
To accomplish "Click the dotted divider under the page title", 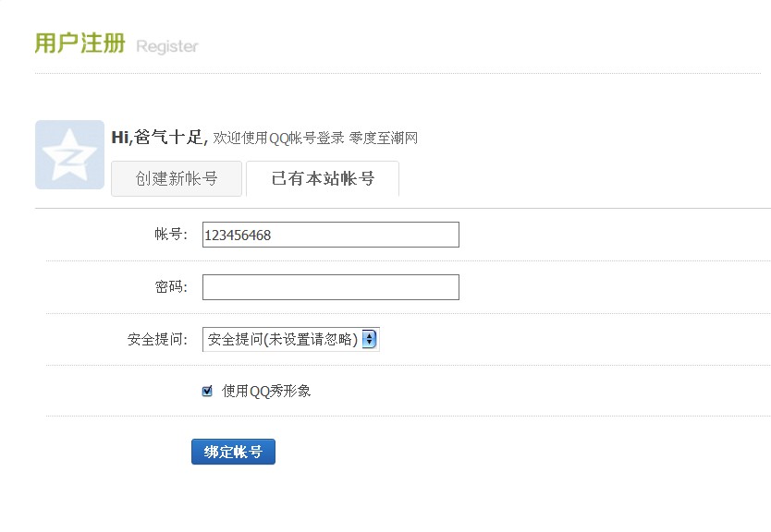I will 398,73.
